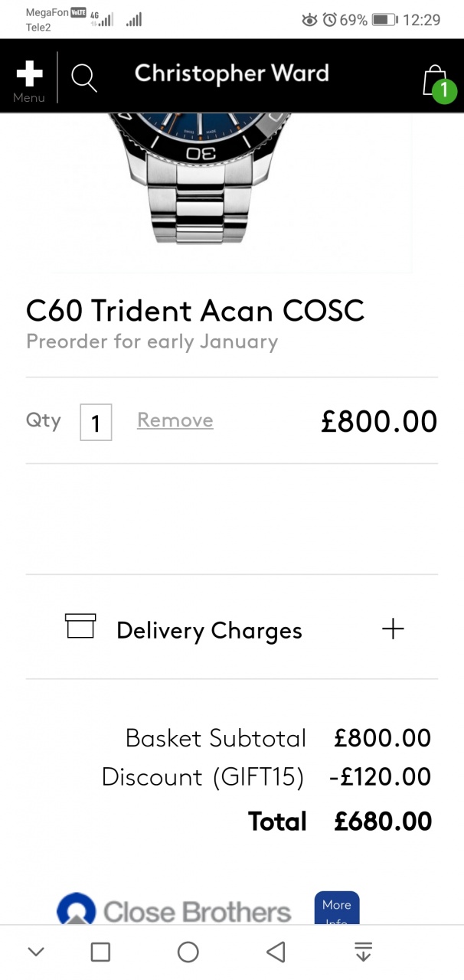Tap the Close Brothers finance logo
464x980 pixels.
point(175,910)
